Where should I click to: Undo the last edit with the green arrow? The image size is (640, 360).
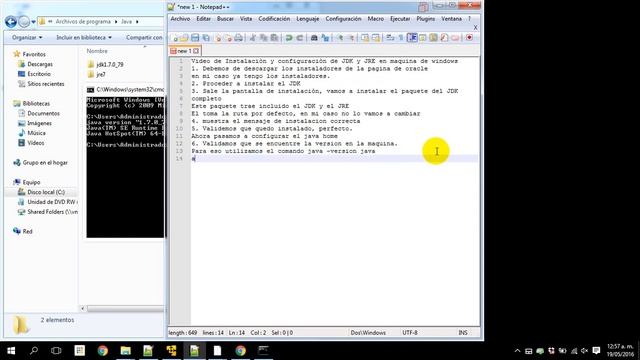coord(289,38)
